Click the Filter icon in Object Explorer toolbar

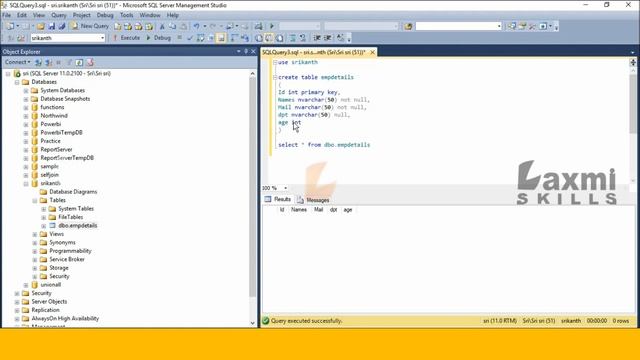69,62
